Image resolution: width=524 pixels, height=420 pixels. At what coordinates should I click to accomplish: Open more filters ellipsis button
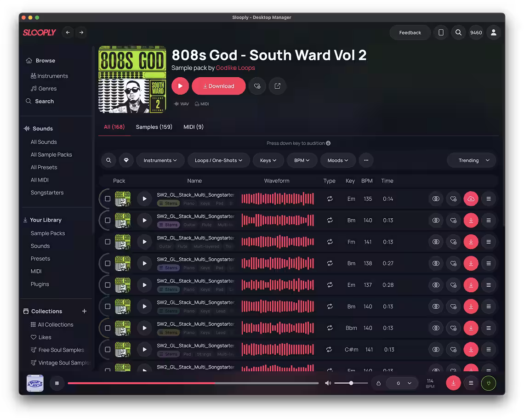[366, 160]
